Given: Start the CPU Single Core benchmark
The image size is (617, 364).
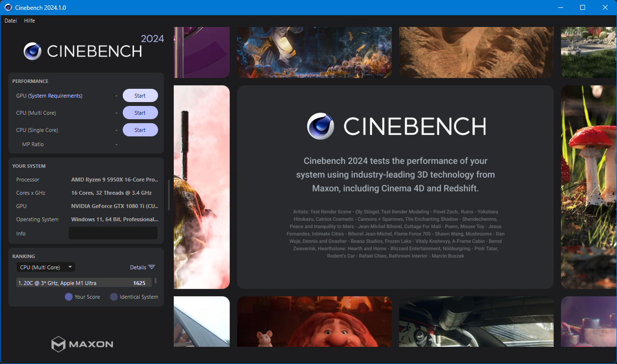Looking at the screenshot, I should 140,130.
